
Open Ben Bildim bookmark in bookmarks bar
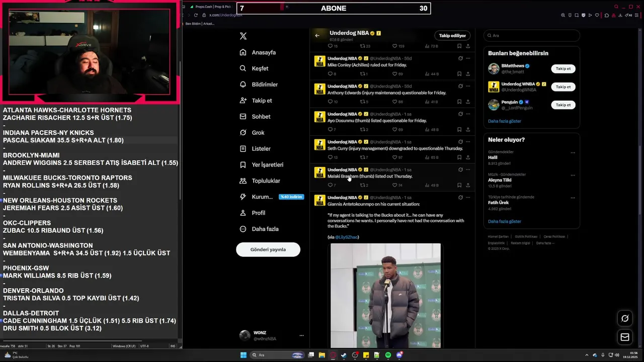point(200,24)
